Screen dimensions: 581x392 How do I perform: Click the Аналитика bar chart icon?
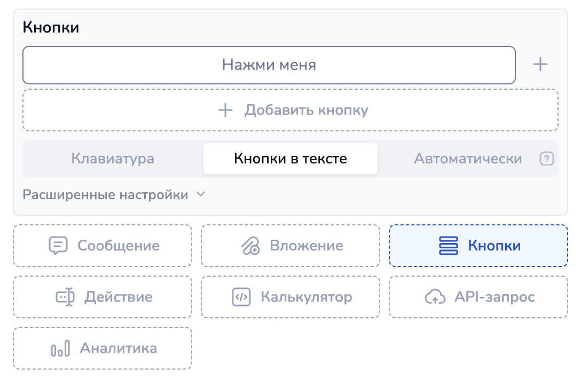60,349
